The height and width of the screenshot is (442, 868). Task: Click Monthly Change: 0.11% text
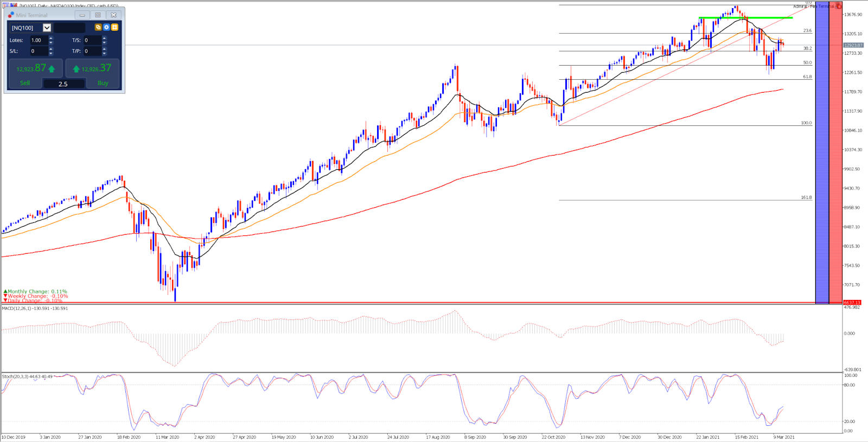point(37,291)
